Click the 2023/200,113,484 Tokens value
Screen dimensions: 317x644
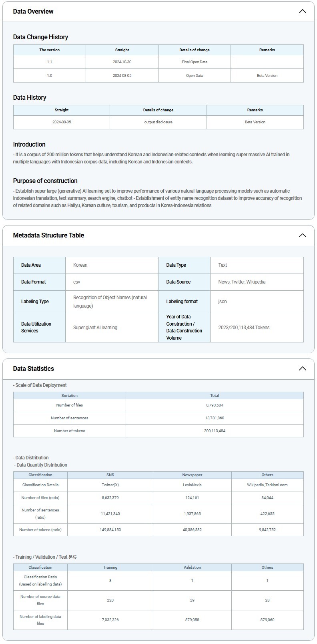tap(244, 328)
